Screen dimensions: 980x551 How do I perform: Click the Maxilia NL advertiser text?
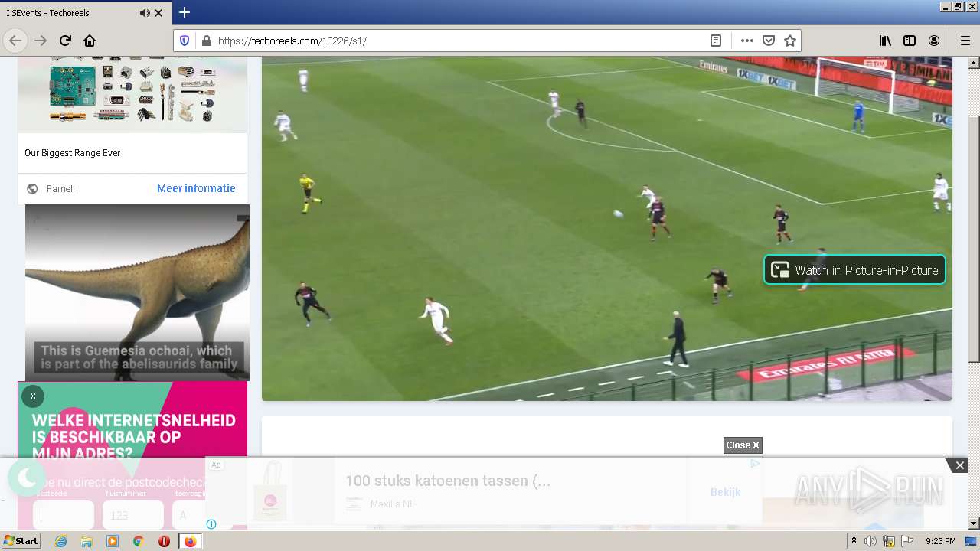(x=393, y=504)
